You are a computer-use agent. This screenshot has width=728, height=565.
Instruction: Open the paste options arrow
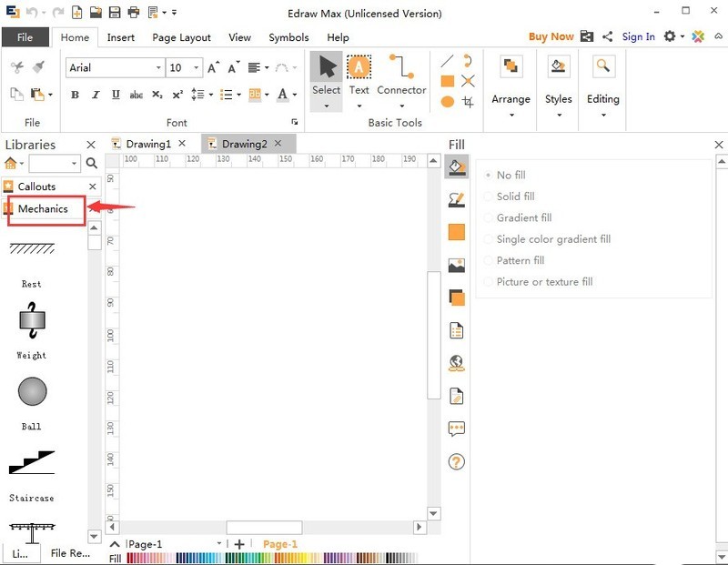pos(50,95)
